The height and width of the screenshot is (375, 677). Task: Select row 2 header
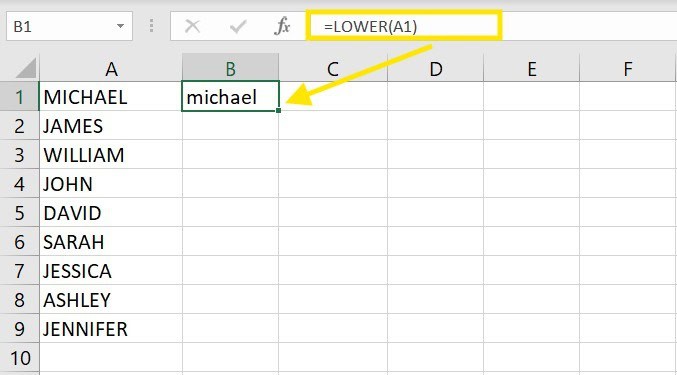[x=19, y=126]
